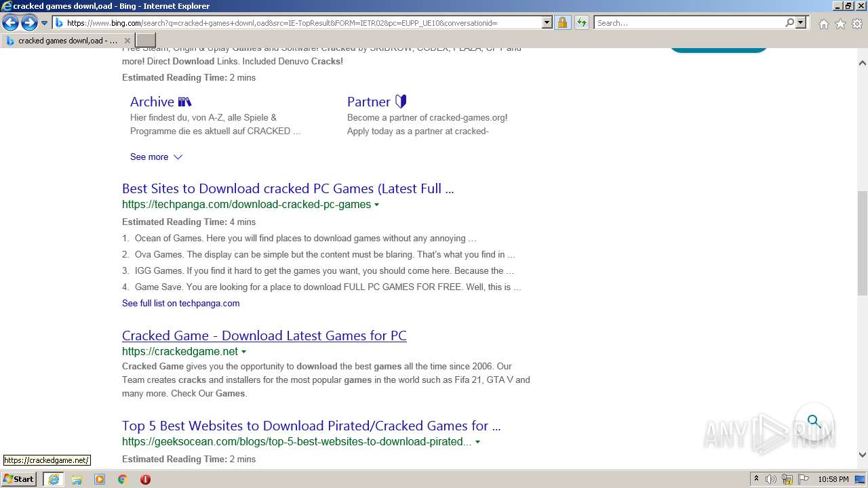Open 'Top 5 Best Websites to Download Pirated' result

point(311,426)
